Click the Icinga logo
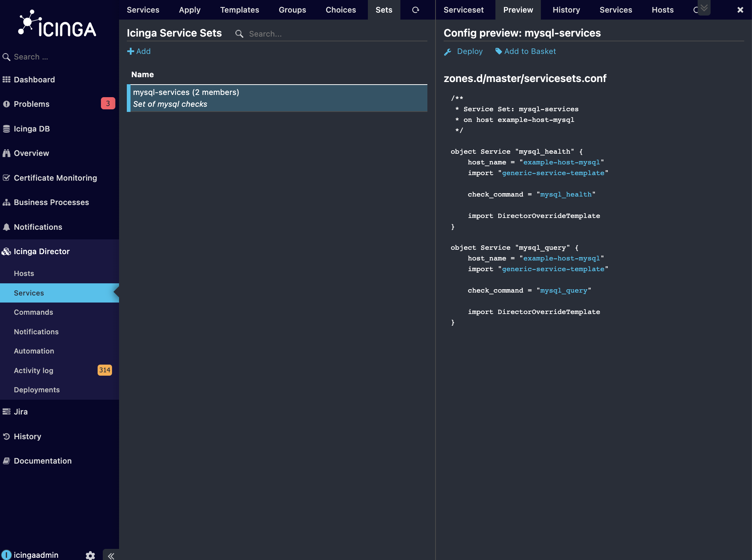 tap(57, 24)
